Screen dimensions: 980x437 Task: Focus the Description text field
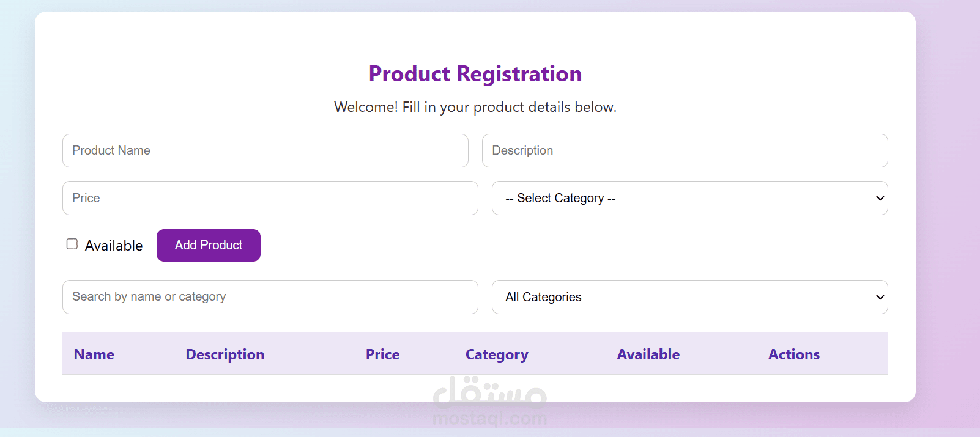[x=685, y=150]
